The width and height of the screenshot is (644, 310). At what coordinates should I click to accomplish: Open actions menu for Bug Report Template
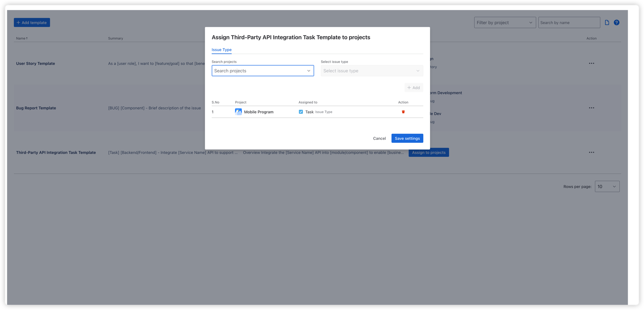(591, 108)
